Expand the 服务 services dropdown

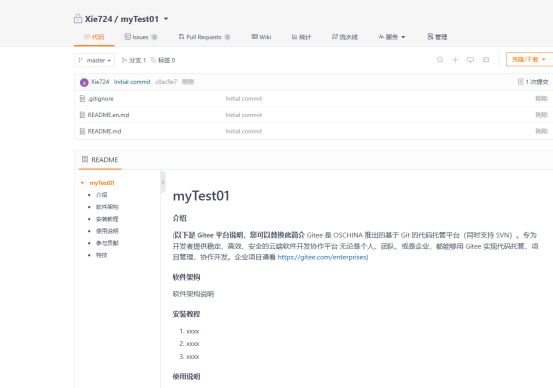point(391,37)
